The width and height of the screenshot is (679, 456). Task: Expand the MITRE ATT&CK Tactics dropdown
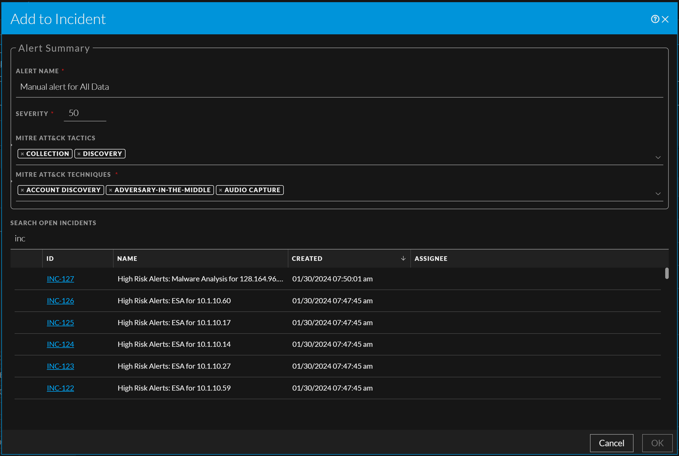(658, 157)
